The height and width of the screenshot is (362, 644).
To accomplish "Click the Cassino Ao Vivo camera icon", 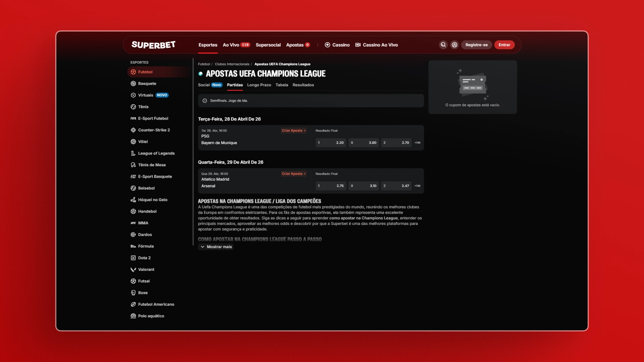I will pos(358,45).
